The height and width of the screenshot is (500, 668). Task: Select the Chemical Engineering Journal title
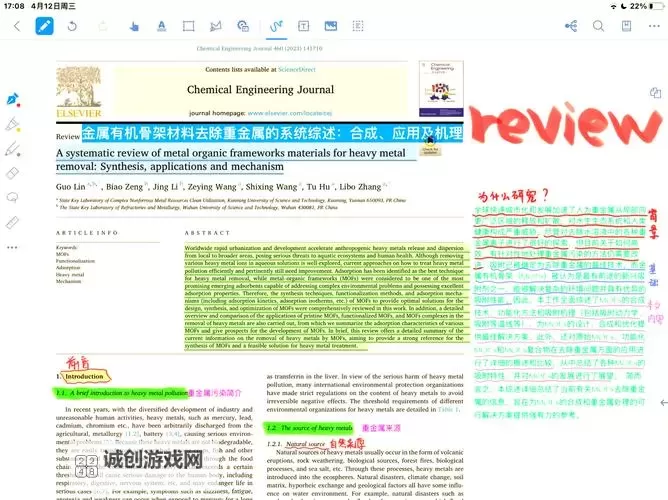click(260, 89)
